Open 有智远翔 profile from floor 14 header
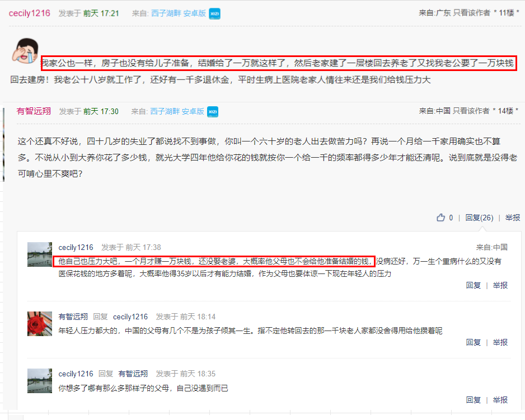Screen dimensions: 525x420 click(x=34, y=111)
